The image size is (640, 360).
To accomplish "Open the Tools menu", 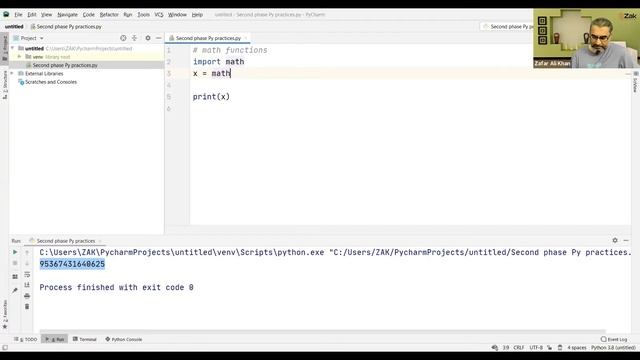I will [x=143, y=15].
